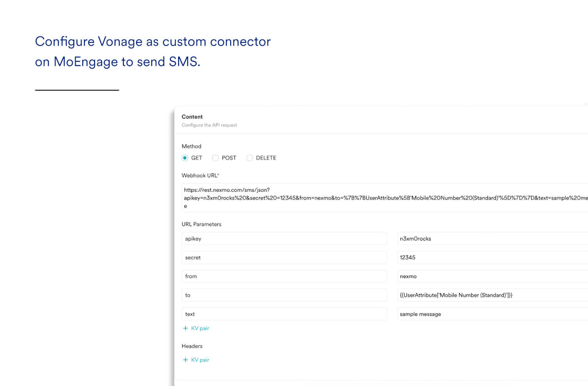Screen dimensions: 588x386
Task: Edit the to parameter key field
Action: [284, 295]
